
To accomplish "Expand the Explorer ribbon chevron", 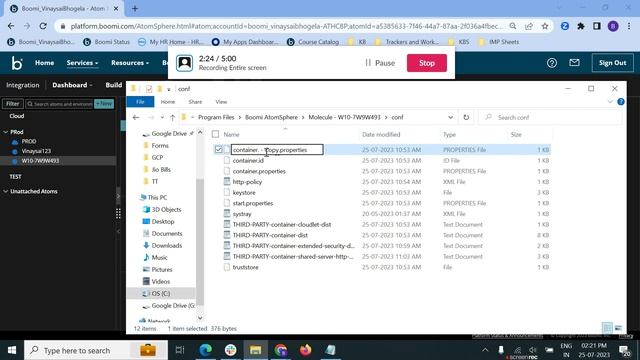I will 610,102.
